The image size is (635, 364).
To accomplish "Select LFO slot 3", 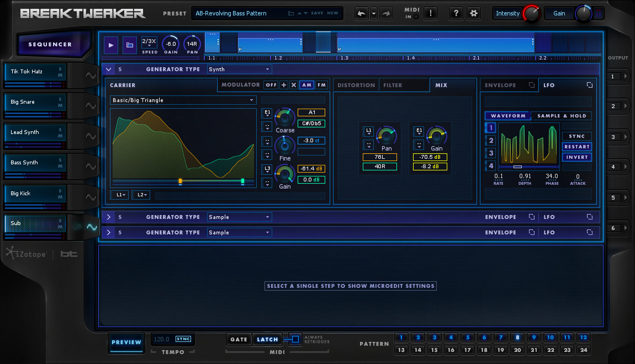I will pos(490,153).
